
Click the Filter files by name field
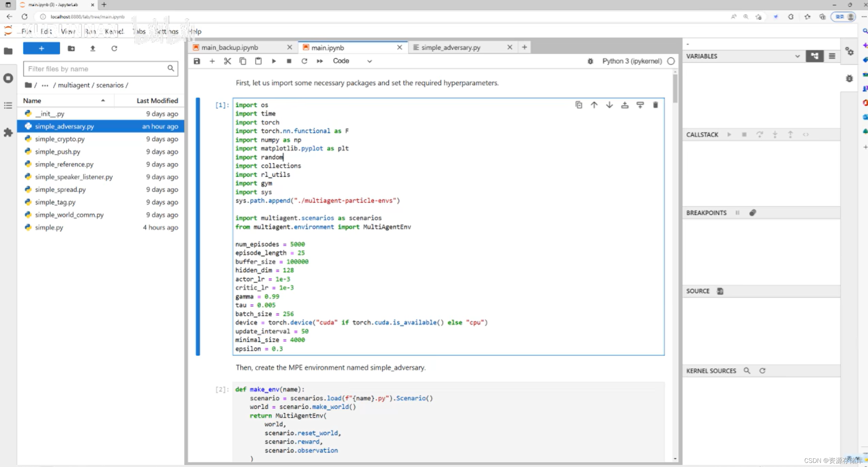point(96,69)
